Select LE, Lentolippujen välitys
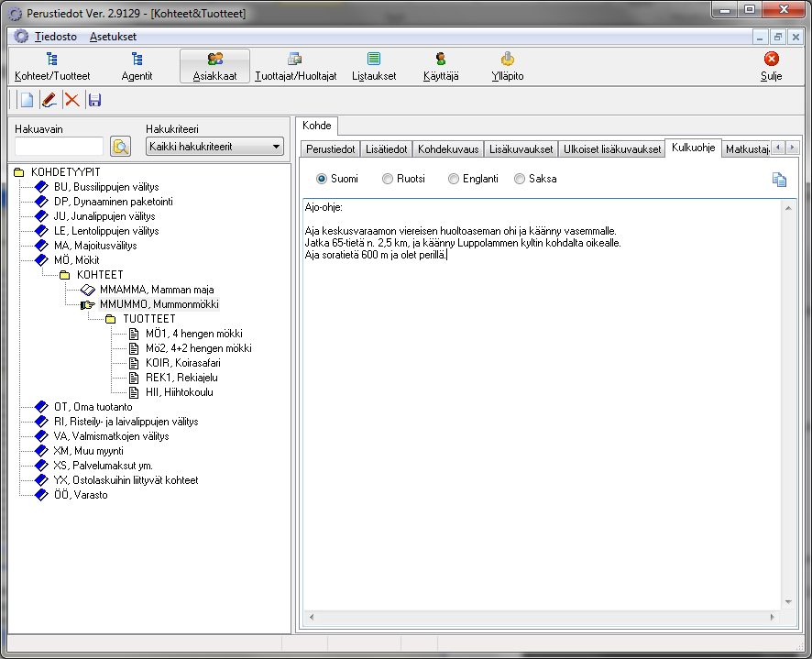 pyautogui.click(x=106, y=231)
